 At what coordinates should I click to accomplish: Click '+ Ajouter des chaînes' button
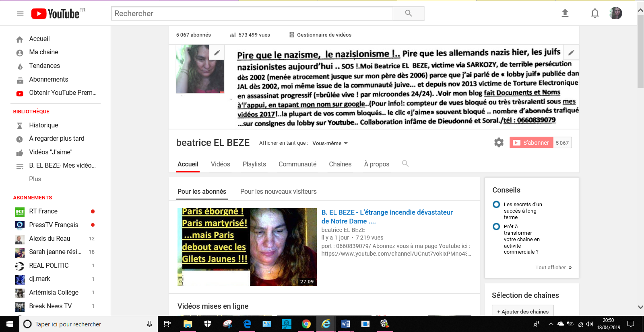coord(523,312)
